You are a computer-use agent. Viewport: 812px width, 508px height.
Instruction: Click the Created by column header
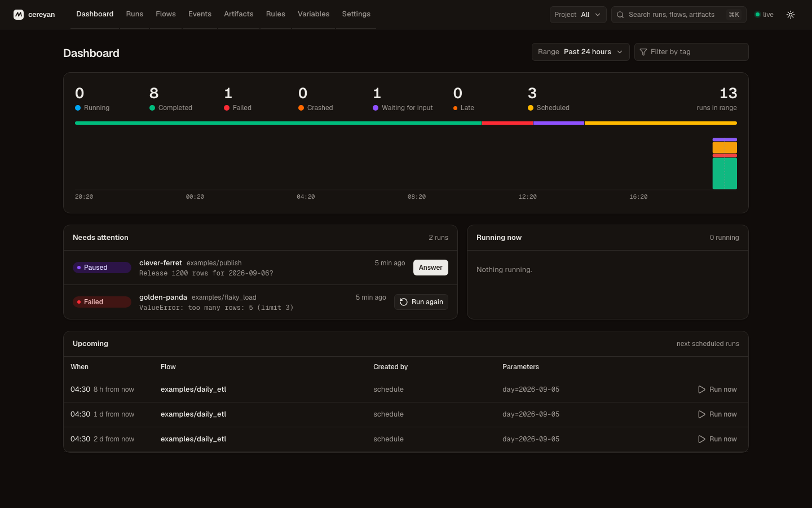click(x=390, y=367)
